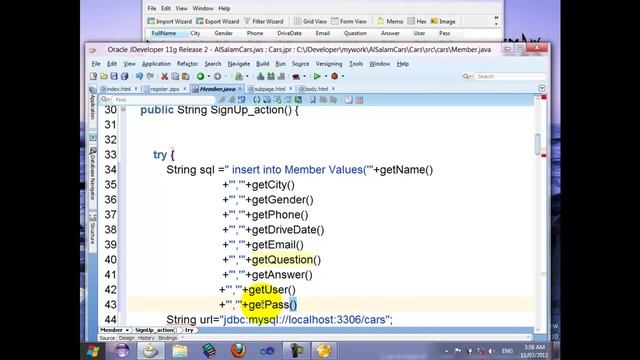This screenshot has height=360, width=640.
Task: Switch to the Design view tab
Action: (126, 338)
